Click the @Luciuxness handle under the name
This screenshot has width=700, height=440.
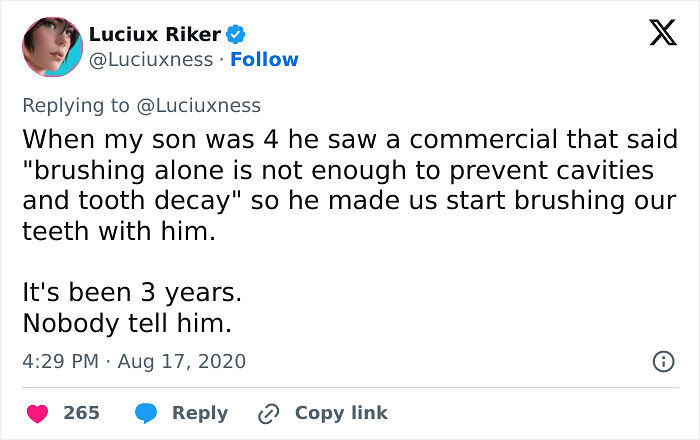tap(151, 60)
